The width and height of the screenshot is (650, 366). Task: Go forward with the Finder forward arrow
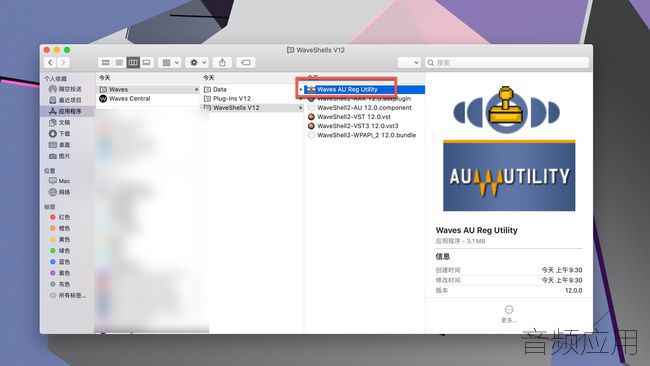[x=63, y=63]
